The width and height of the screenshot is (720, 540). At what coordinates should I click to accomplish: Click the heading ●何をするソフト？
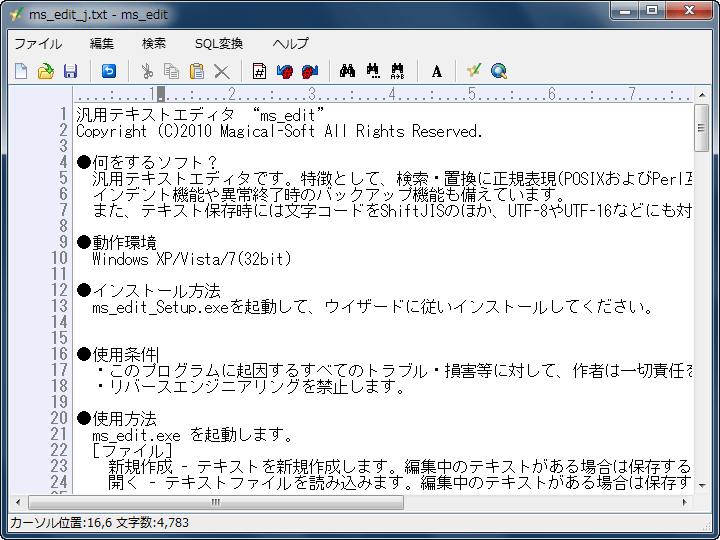click(x=146, y=162)
